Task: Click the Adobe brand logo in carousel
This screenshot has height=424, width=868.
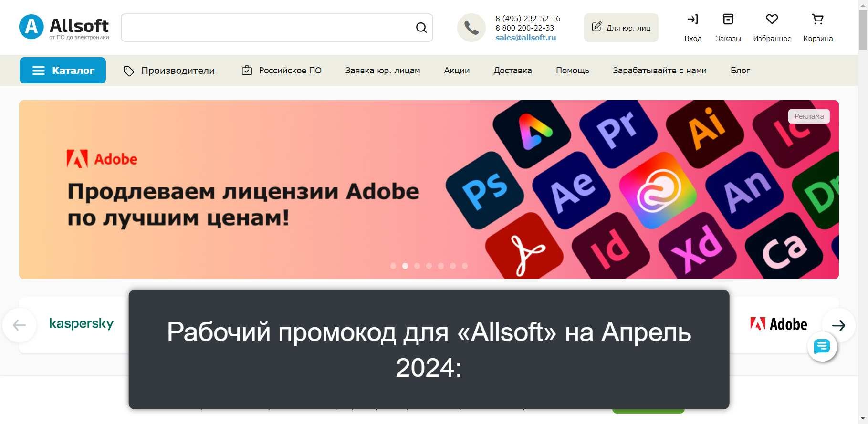Action: (779, 324)
